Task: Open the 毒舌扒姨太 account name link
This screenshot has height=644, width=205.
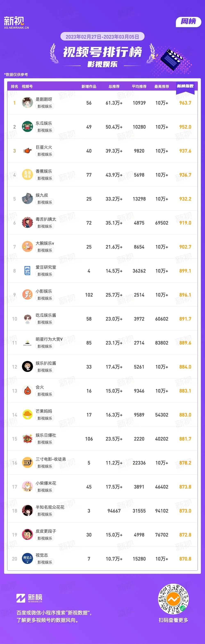Action: (46, 219)
